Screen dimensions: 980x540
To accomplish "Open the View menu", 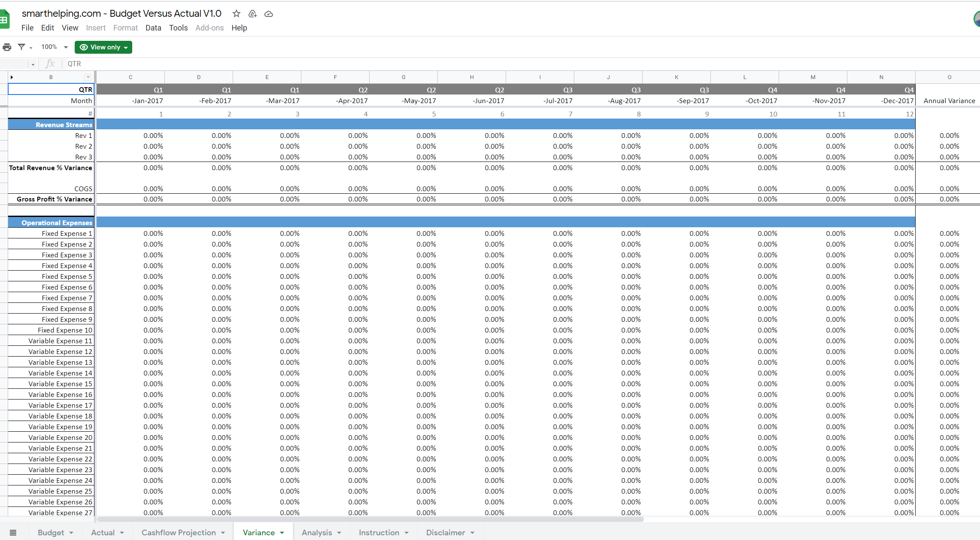I will (x=70, y=28).
